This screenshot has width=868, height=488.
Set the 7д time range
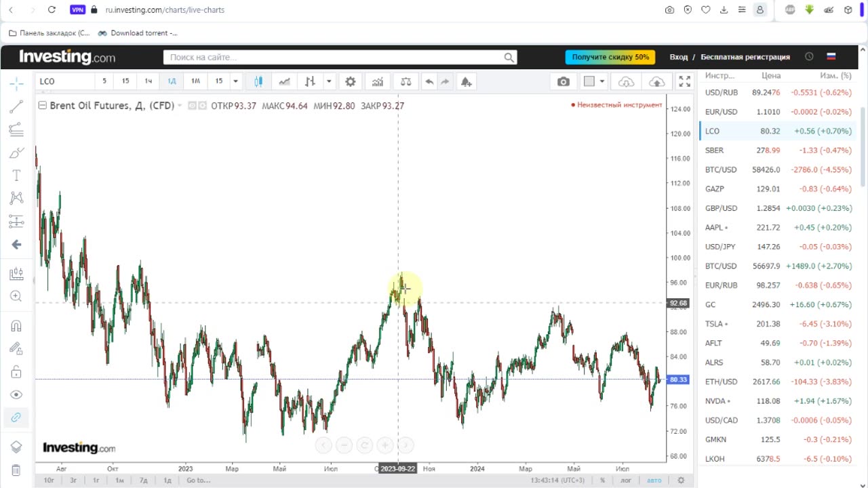[143, 480]
